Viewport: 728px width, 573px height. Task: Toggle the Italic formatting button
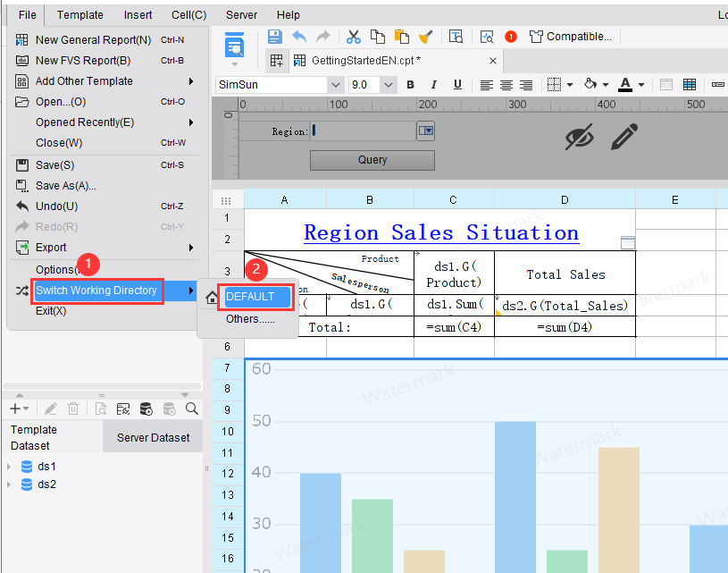point(434,85)
